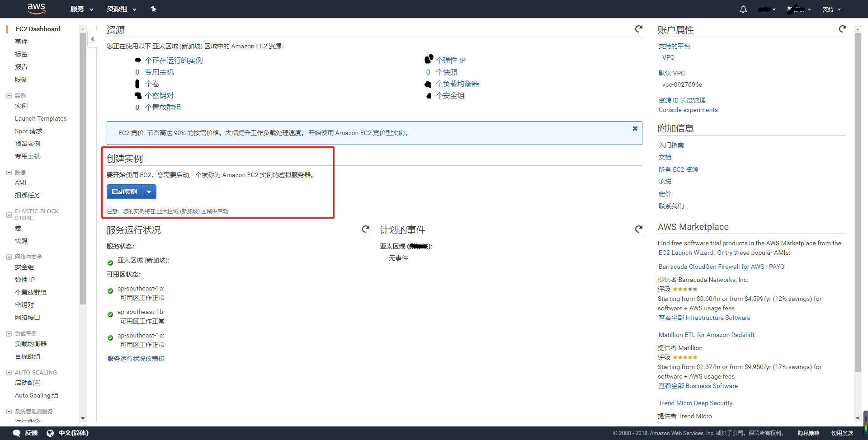The width and height of the screenshot is (868, 440).
Task: Open Spot 请求 in sidebar
Action: (28, 131)
